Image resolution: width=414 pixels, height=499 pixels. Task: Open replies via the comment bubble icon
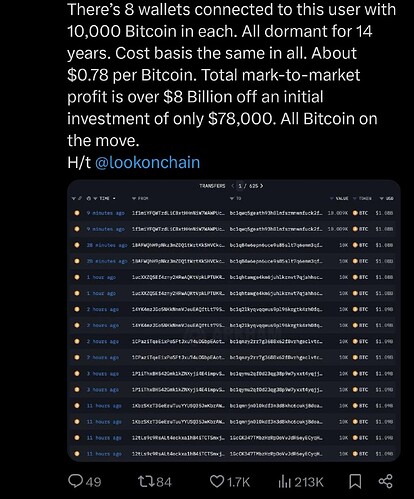click(76, 481)
